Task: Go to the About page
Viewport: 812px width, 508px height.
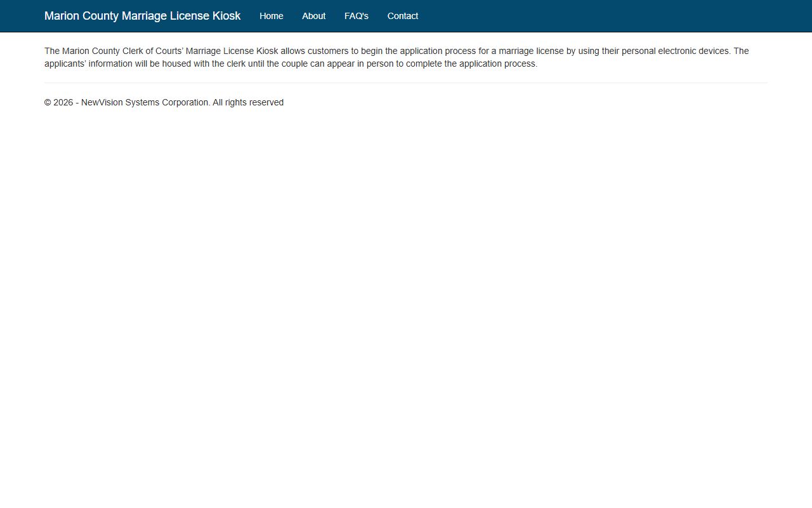Action: click(313, 16)
